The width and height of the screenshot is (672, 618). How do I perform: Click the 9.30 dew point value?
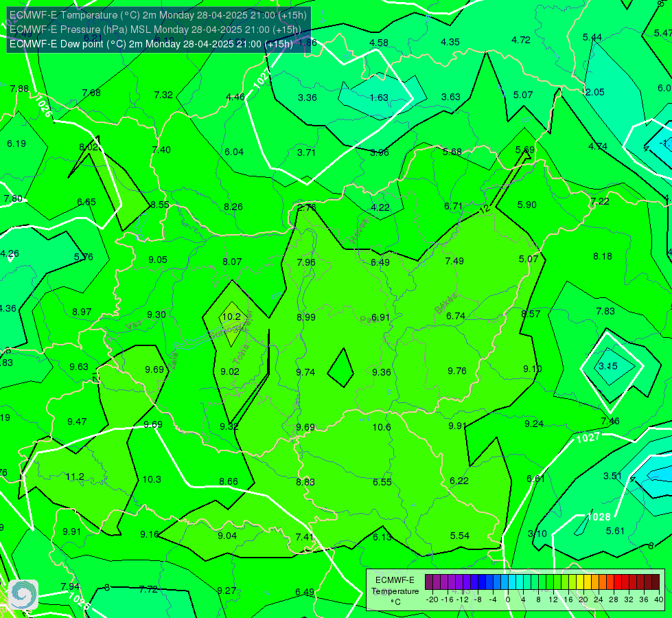pyautogui.click(x=157, y=314)
